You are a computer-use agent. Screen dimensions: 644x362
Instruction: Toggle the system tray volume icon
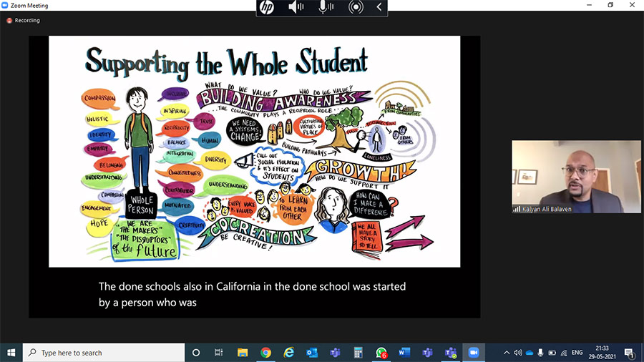pos(518,353)
